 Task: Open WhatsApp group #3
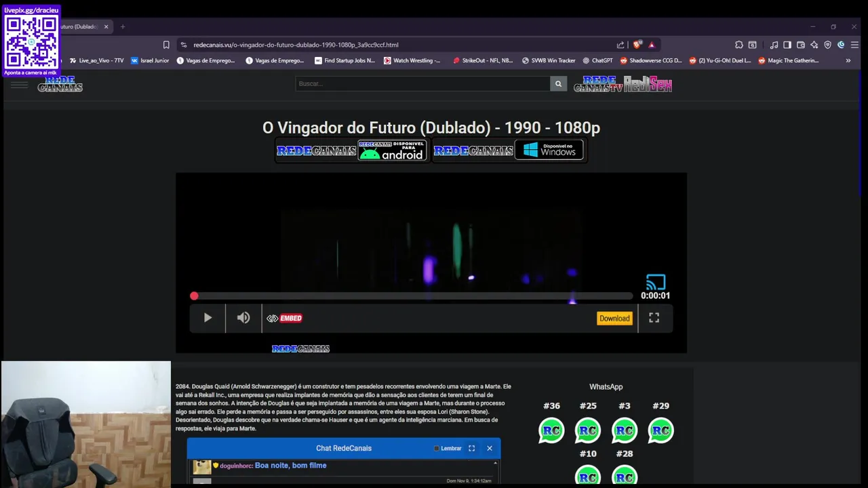(625, 430)
